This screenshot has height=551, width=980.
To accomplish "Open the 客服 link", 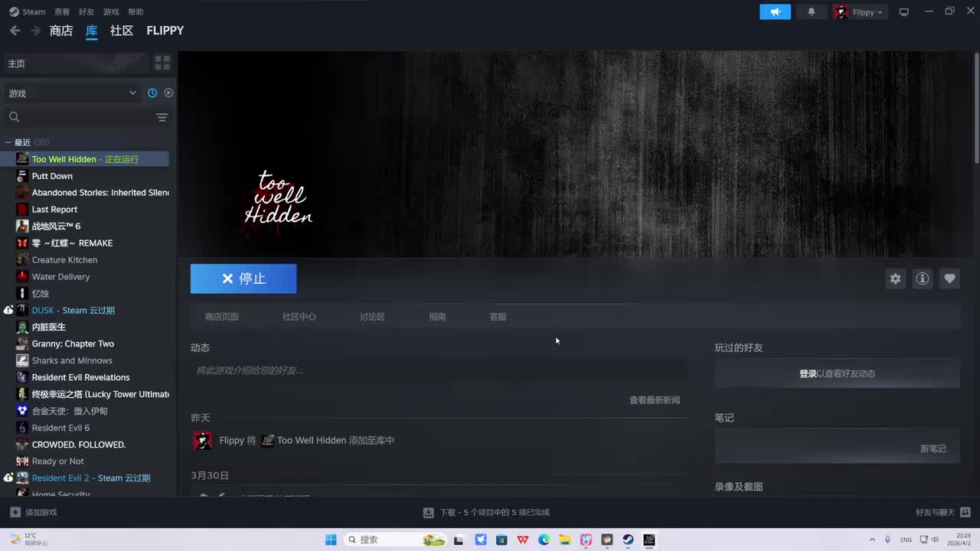I will 498,317.
